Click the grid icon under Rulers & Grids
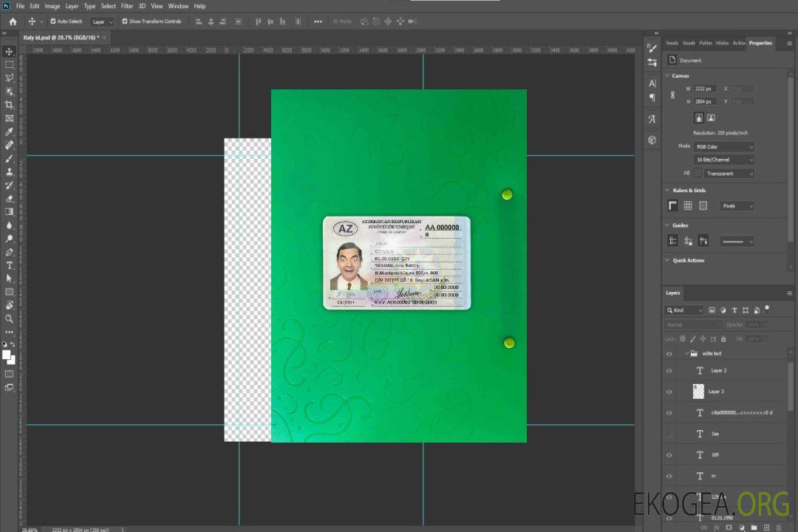The width and height of the screenshot is (798, 532). 687,206
